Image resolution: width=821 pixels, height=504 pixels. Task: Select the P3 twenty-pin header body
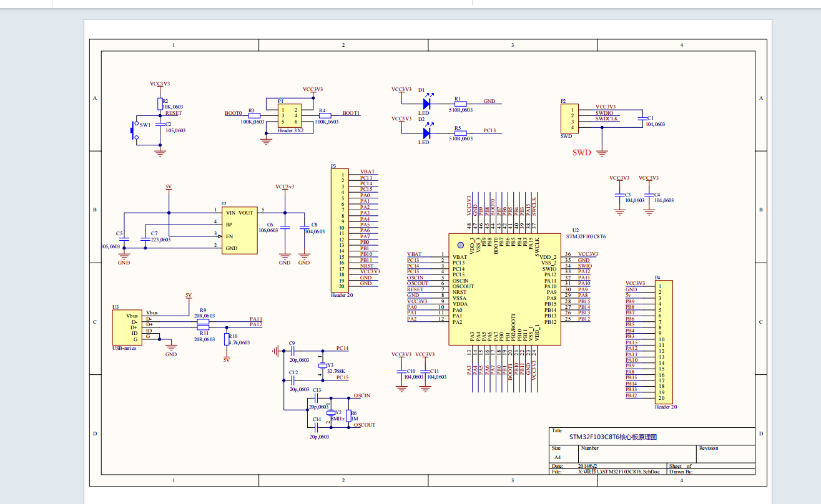(x=338, y=230)
